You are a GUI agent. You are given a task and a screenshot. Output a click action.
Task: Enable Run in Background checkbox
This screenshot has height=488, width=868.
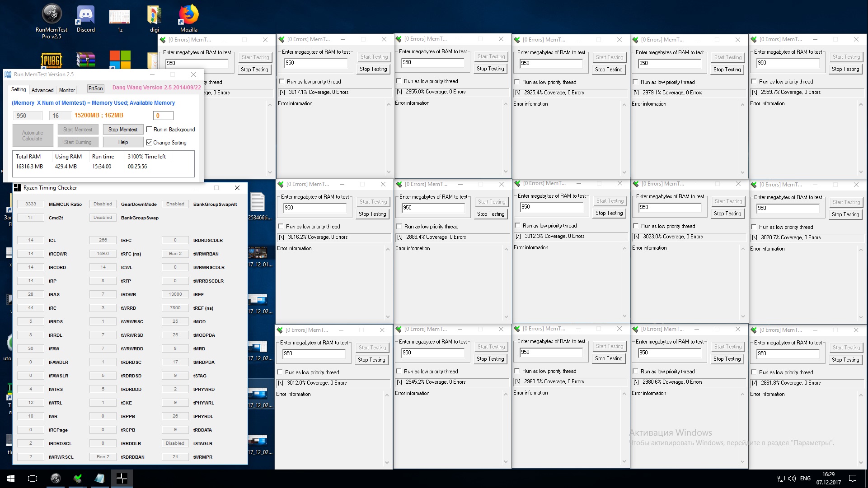[x=150, y=130]
